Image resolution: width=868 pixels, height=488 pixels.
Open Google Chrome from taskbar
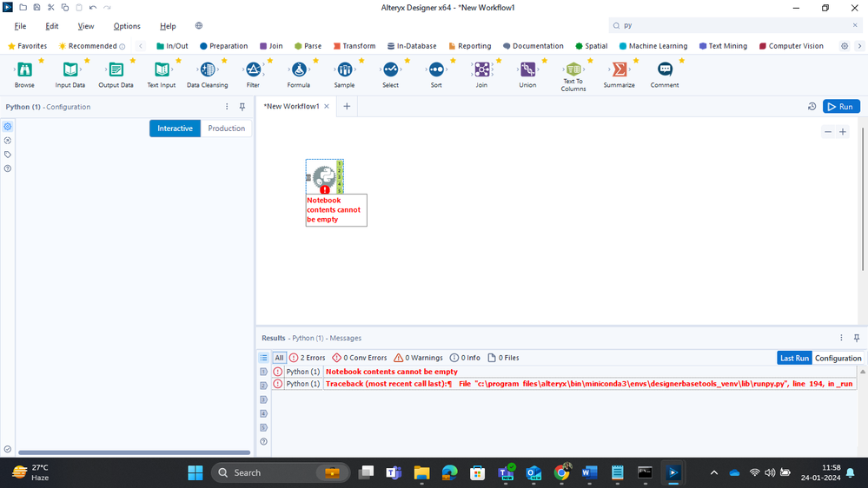562,472
